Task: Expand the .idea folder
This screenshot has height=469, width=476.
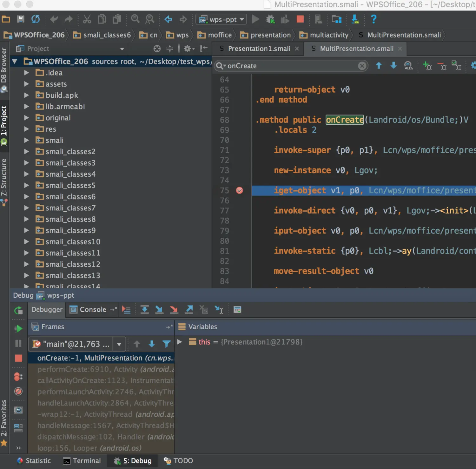Action: coord(27,73)
